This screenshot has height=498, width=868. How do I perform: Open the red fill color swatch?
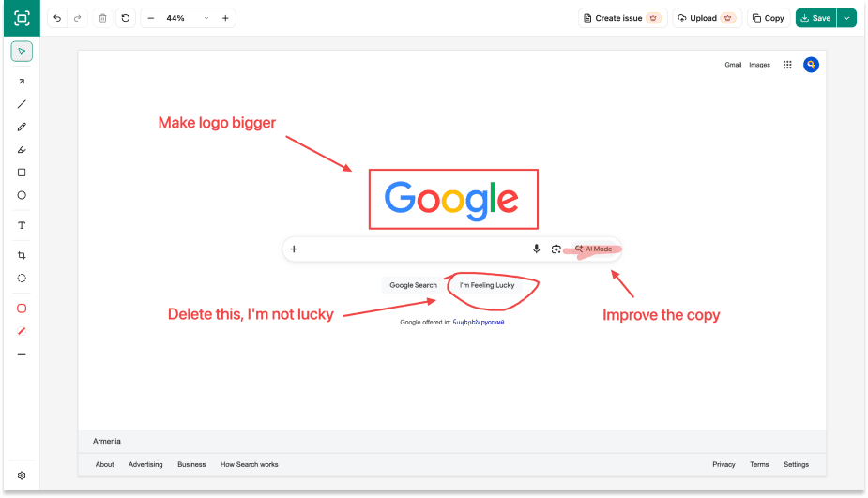point(22,331)
